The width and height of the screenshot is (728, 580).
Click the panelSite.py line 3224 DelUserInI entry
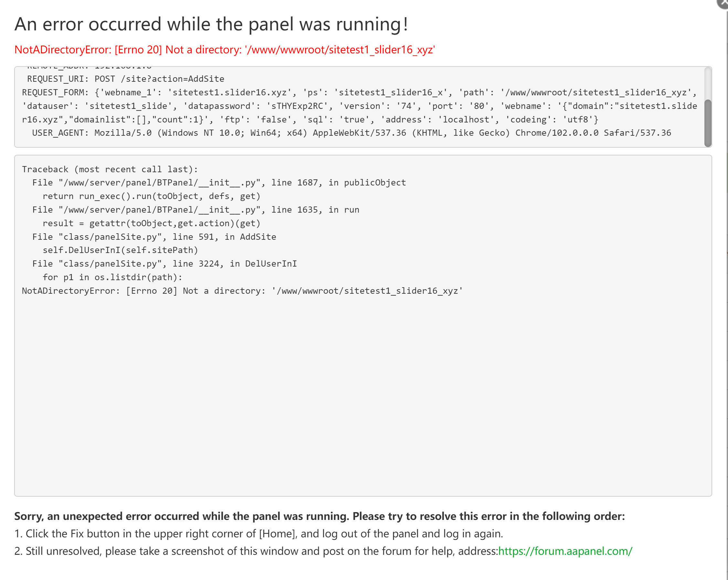(164, 264)
